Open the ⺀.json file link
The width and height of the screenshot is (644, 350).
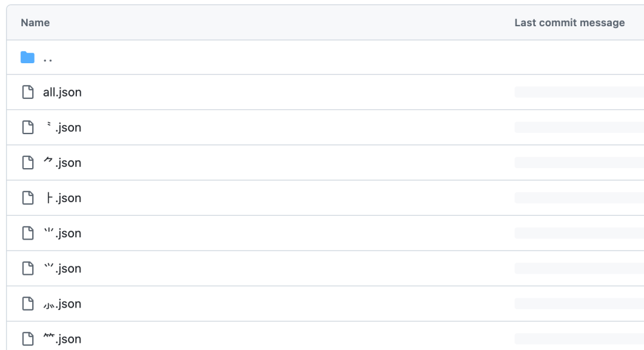click(62, 128)
